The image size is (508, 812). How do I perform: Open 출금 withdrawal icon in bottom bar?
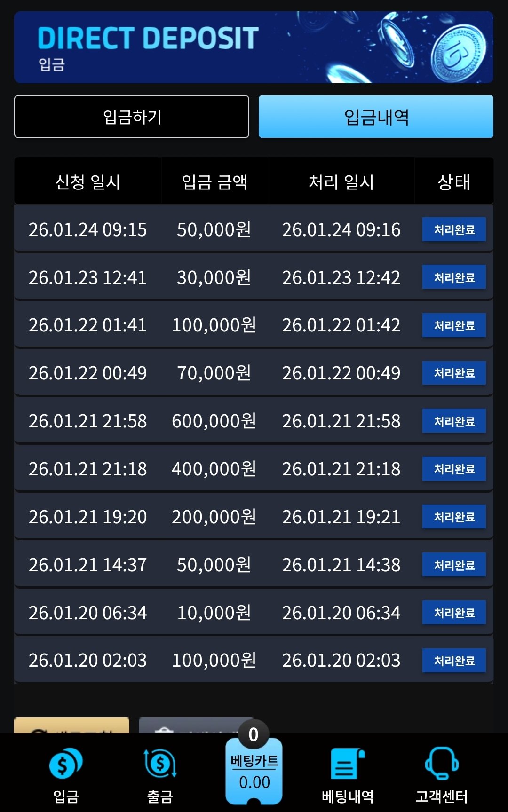[x=160, y=764]
